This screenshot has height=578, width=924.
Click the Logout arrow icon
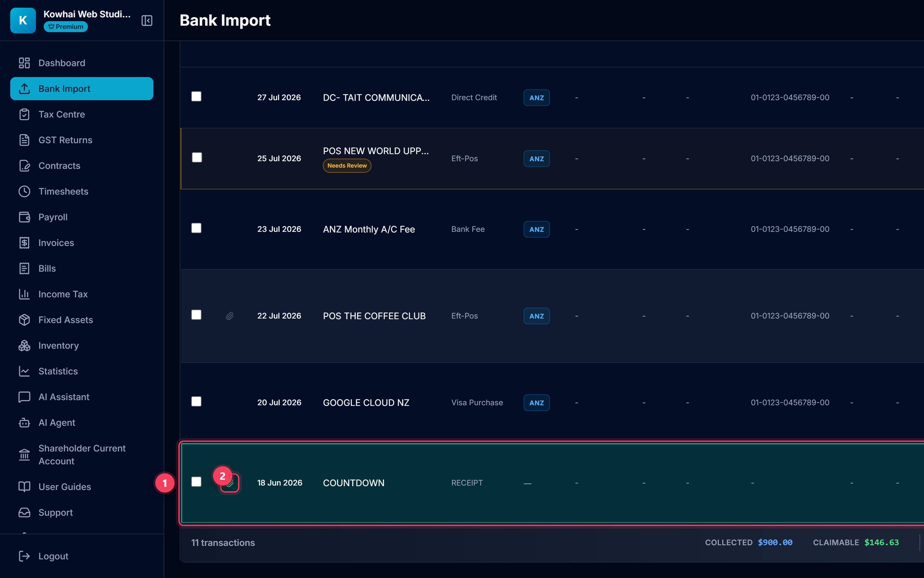point(24,556)
